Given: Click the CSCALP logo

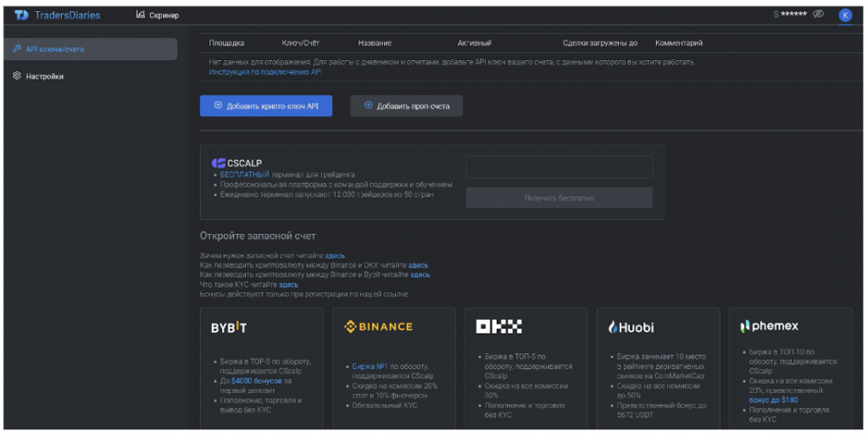Looking at the screenshot, I should pyautogui.click(x=237, y=163).
